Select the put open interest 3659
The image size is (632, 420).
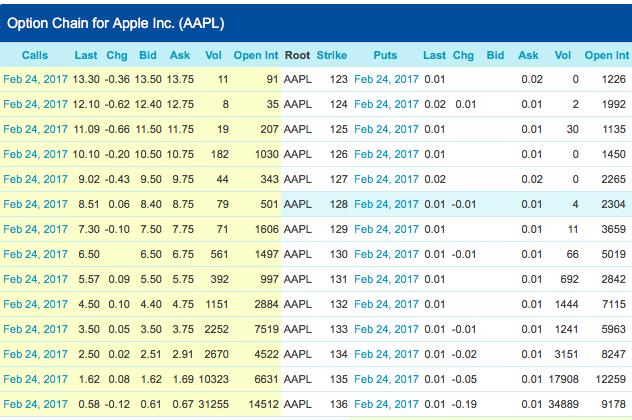(x=613, y=229)
